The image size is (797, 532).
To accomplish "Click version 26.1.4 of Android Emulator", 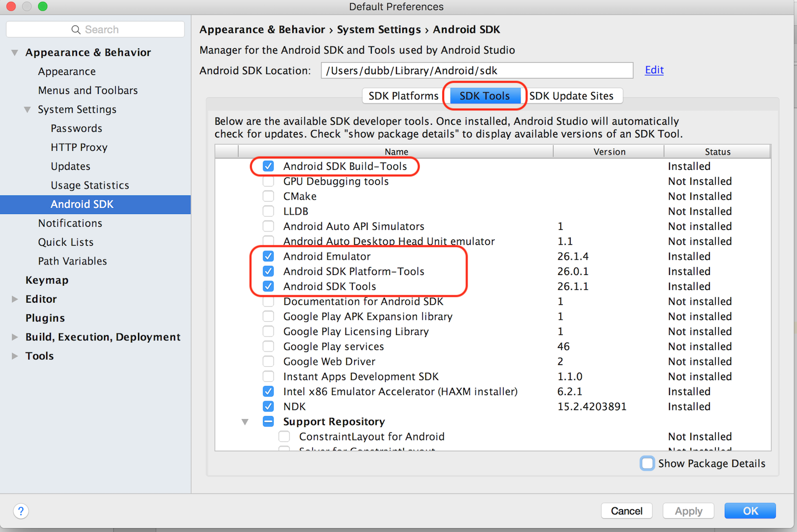I will pos(573,256).
